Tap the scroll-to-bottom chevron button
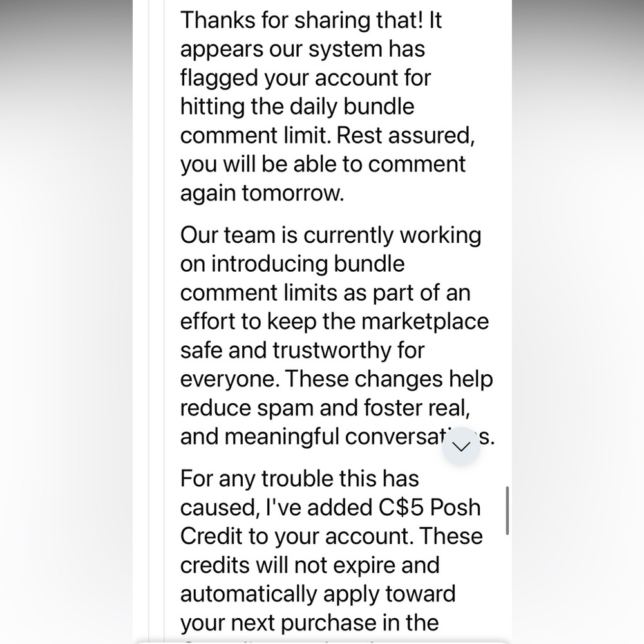This screenshot has width=644, height=644. pos(461,446)
